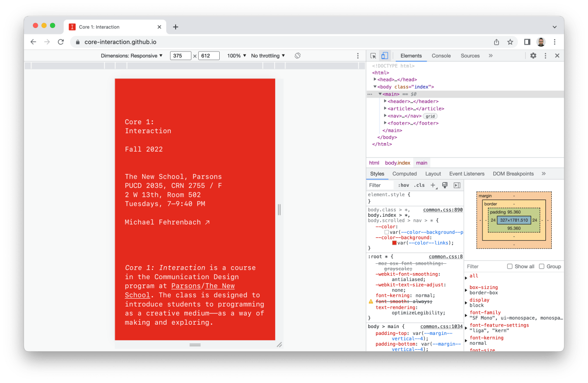This screenshot has width=588, height=383.
Task: Open the user profile avatar
Action: [541, 42]
